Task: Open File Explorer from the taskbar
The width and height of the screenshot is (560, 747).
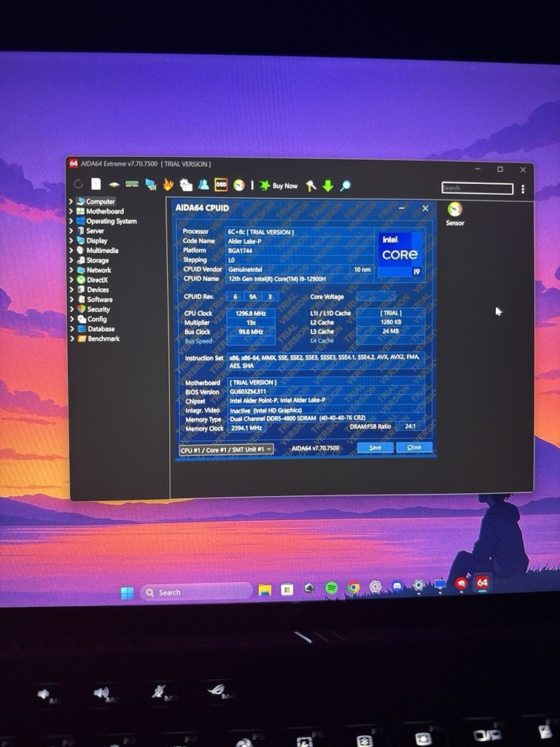Action: pyautogui.click(x=265, y=589)
